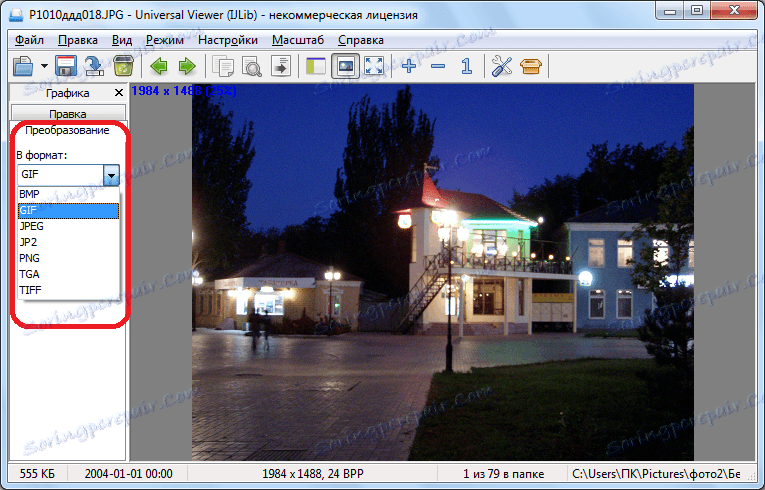Zoom in with the plus icon
Screen dimensions: 765x490
click(x=409, y=66)
